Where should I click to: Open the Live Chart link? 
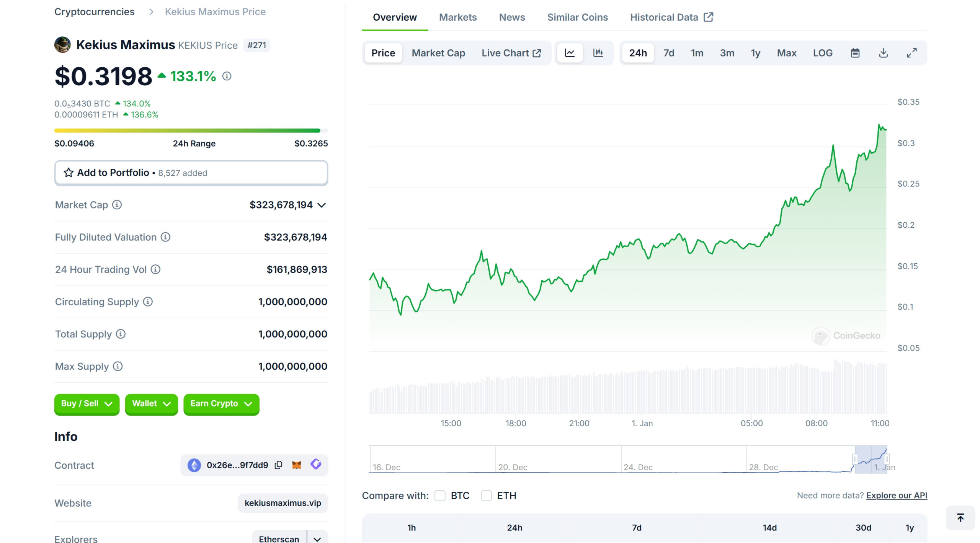pos(511,53)
